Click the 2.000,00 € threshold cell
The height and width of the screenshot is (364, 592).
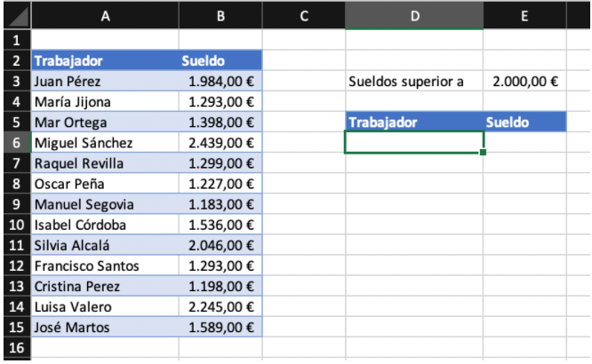pyautogui.click(x=524, y=81)
